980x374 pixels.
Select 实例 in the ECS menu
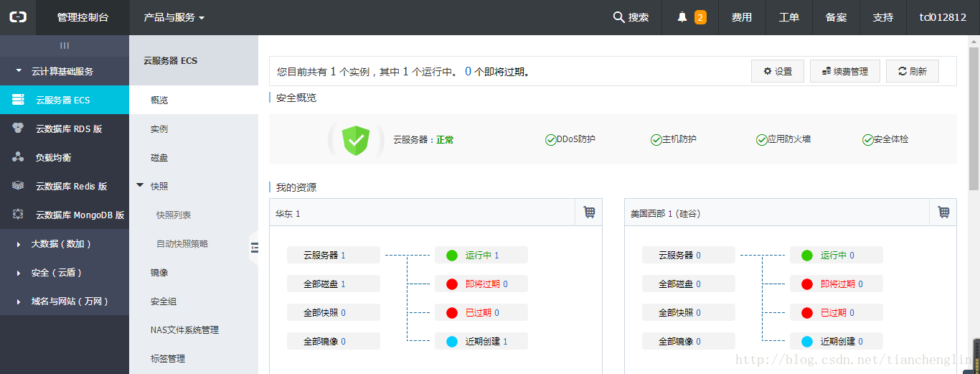point(194,128)
